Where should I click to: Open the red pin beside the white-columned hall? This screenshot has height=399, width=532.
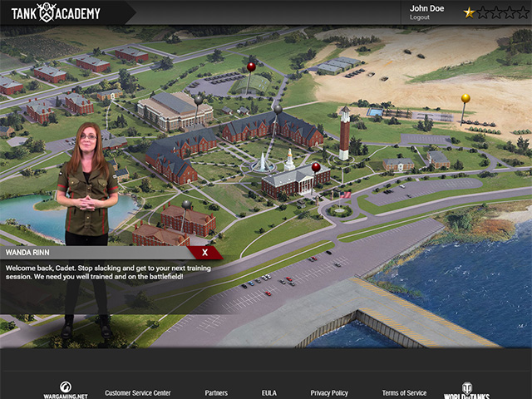(x=315, y=167)
